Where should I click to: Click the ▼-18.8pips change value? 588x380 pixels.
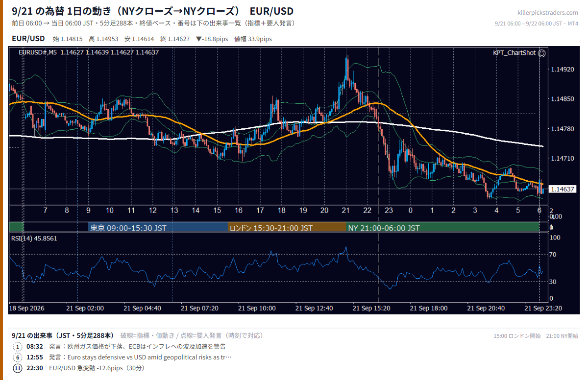tap(213, 39)
